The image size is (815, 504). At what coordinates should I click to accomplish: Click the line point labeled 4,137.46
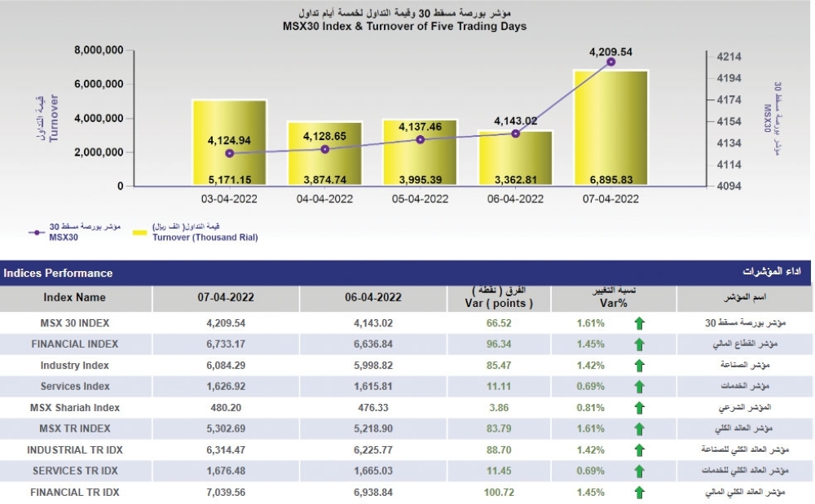coord(421,139)
